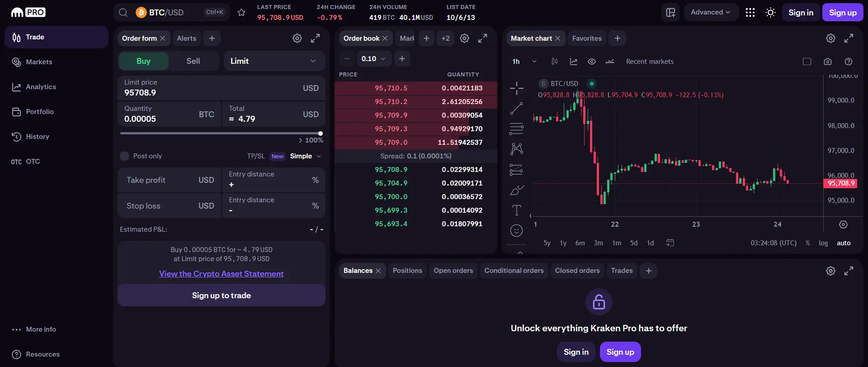This screenshot has height=367, width=868.
Task: Expand the Balances panel fullscreen
Action: (x=849, y=271)
